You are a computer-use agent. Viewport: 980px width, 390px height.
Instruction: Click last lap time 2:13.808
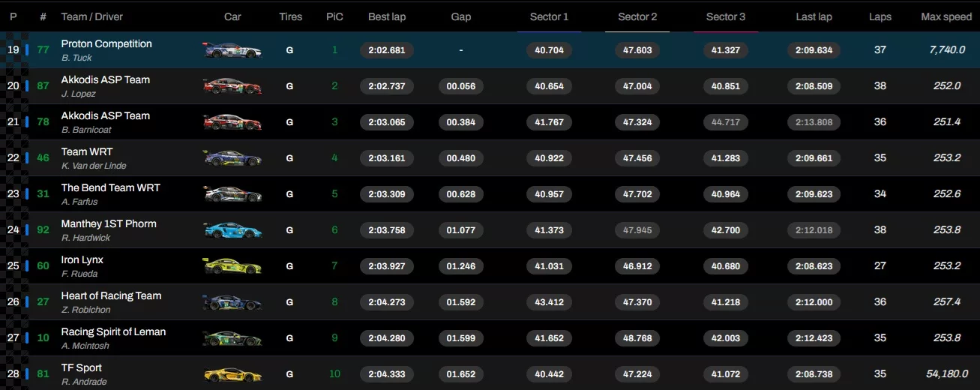[814, 122]
